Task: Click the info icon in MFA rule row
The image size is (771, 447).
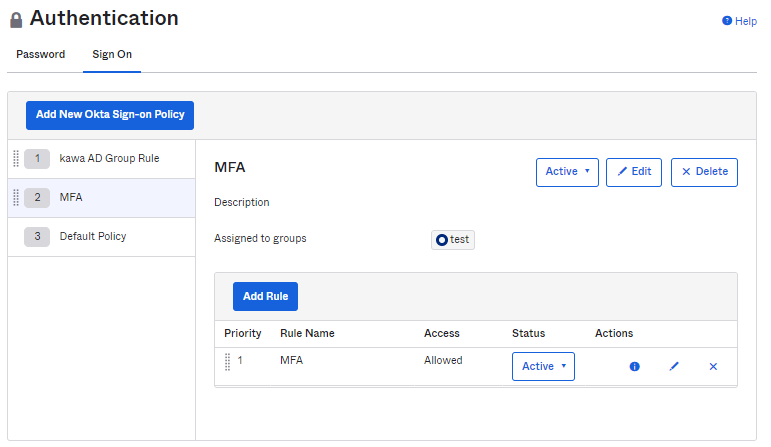Action: tap(634, 367)
